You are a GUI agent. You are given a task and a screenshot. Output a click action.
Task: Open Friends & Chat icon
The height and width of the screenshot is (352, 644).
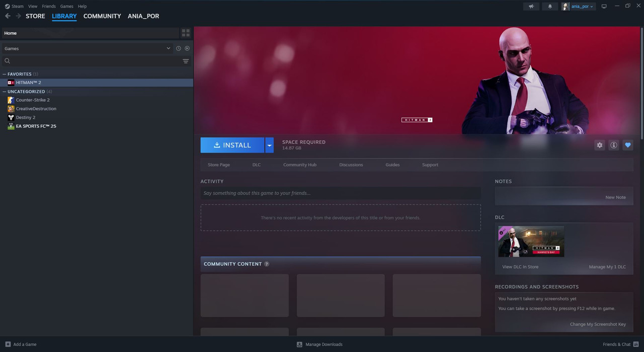(636, 344)
